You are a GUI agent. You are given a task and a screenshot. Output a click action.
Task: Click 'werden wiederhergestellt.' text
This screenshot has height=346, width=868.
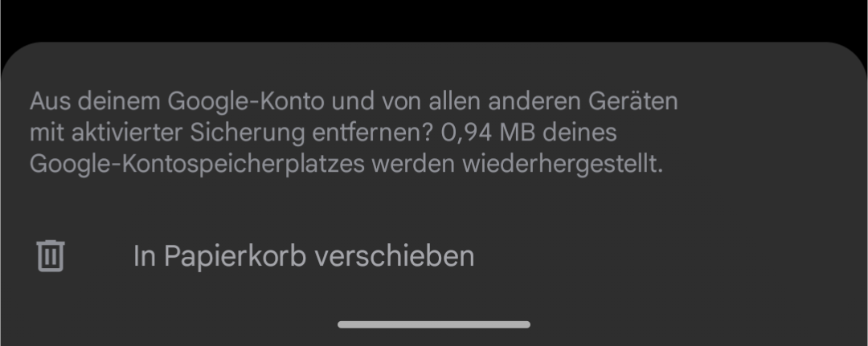tap(517, 164)
